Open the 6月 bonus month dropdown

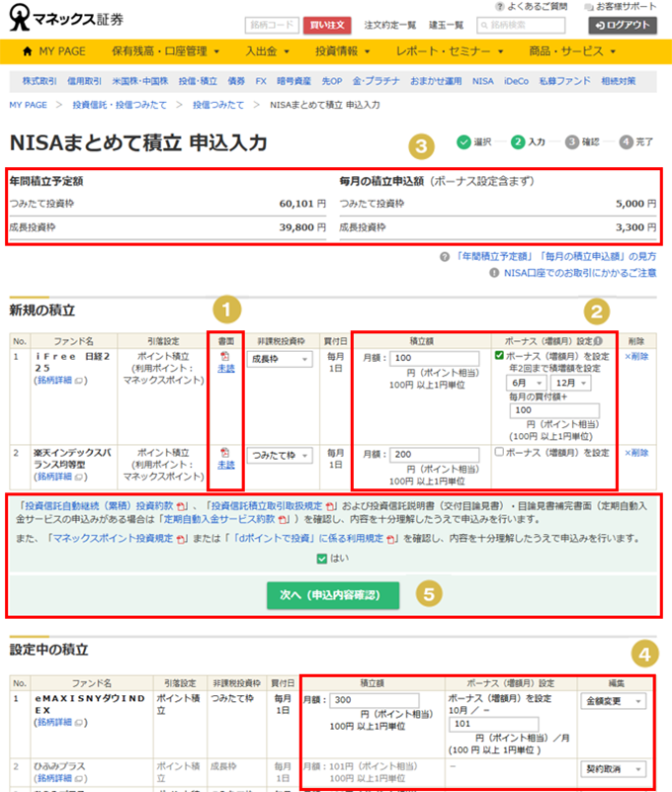(526, 383)
